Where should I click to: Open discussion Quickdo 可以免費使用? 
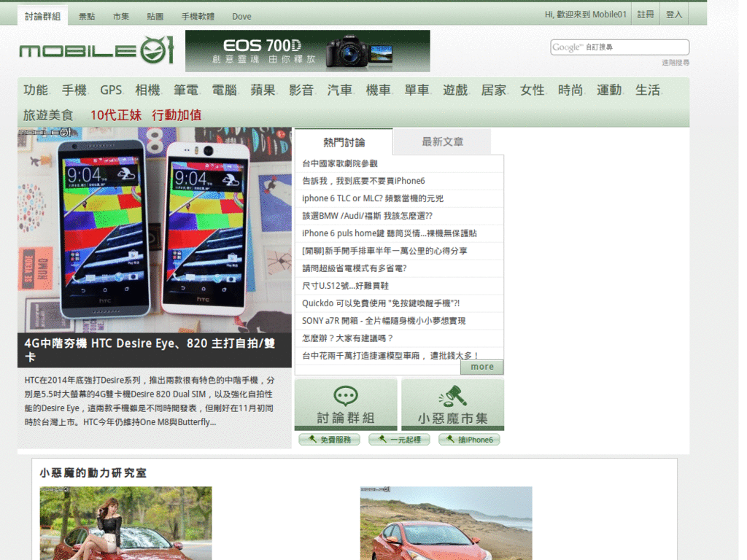click(x=381, y=303)
